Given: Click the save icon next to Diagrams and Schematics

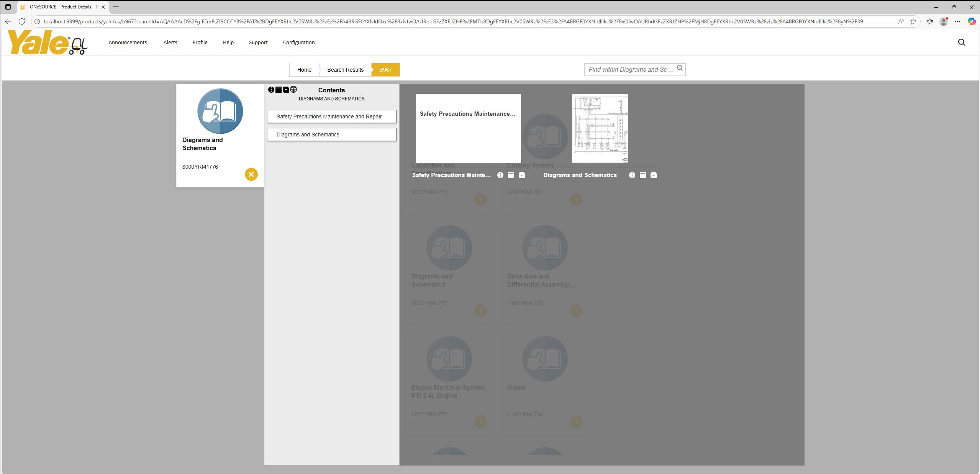Looking at the screenshot, I should (x=653, y=175).
